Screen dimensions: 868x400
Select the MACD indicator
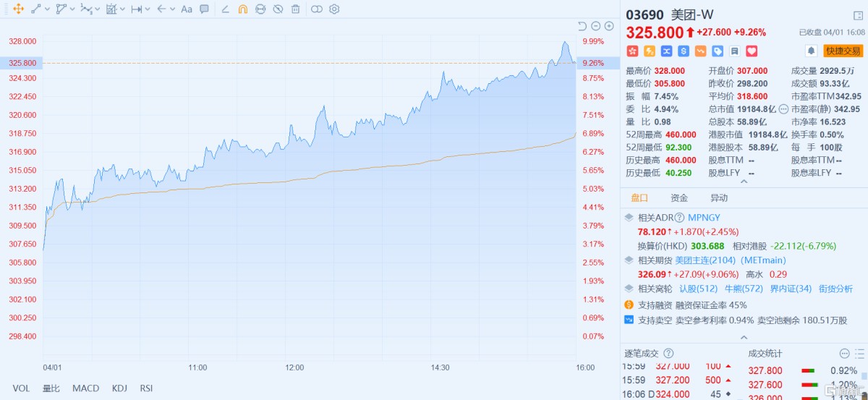point(85,388)
